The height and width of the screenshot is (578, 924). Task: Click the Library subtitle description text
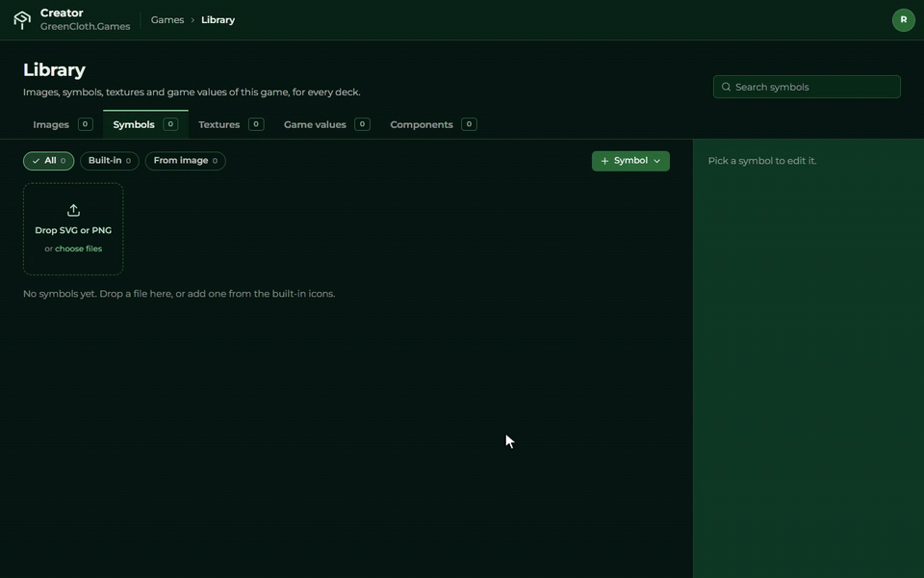tap(192, 92)
